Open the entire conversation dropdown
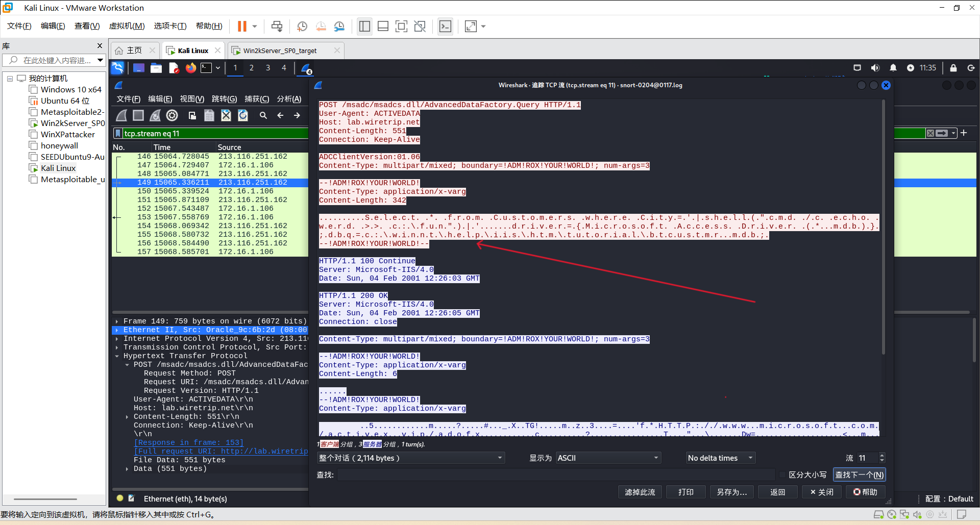This screenshot has width=980, height=525. pyautogui.click(x=411, y=458)
